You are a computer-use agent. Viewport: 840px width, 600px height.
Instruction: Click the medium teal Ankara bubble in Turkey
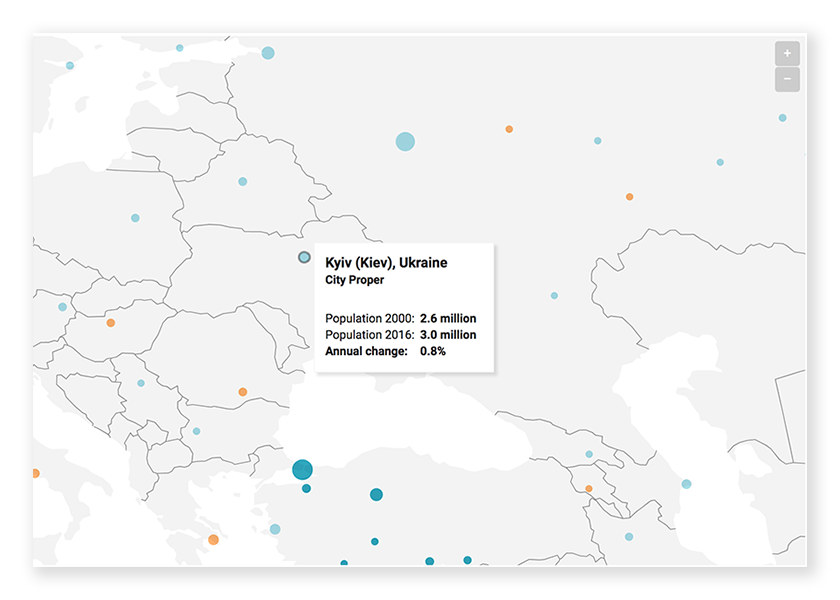(376, 494)
